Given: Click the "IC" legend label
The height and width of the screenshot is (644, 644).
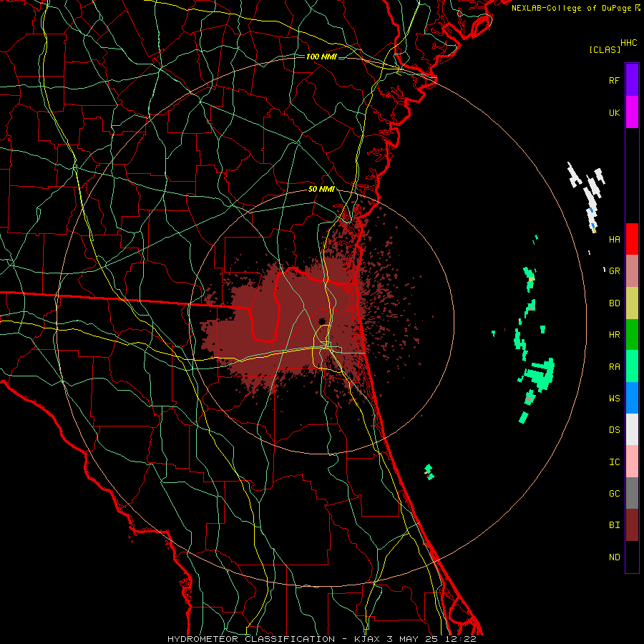Looking at the screenshot, I should [x=614, y=462].
